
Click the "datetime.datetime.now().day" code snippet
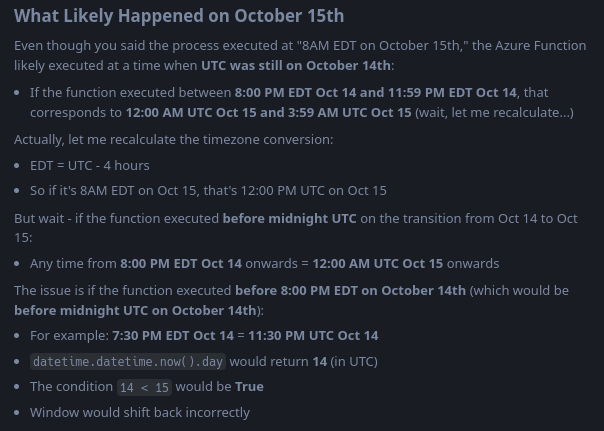pyautogui.click(x=127, y=362)
